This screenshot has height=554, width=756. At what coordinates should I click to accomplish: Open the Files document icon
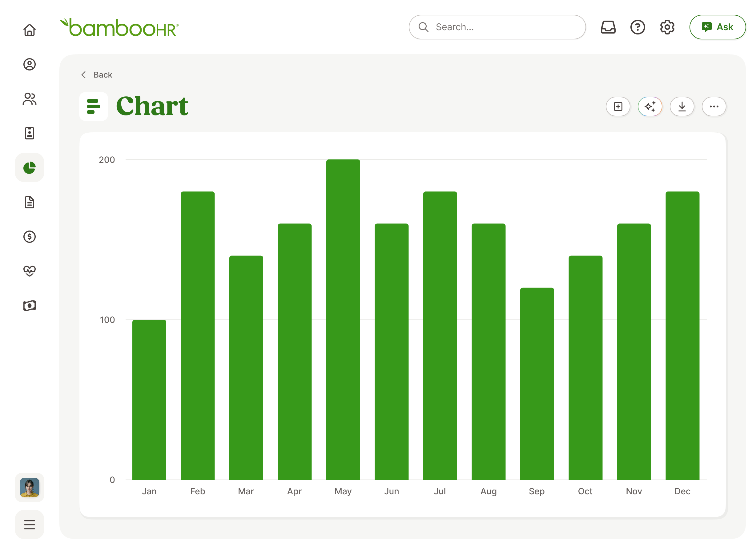[x=30, y=202]
